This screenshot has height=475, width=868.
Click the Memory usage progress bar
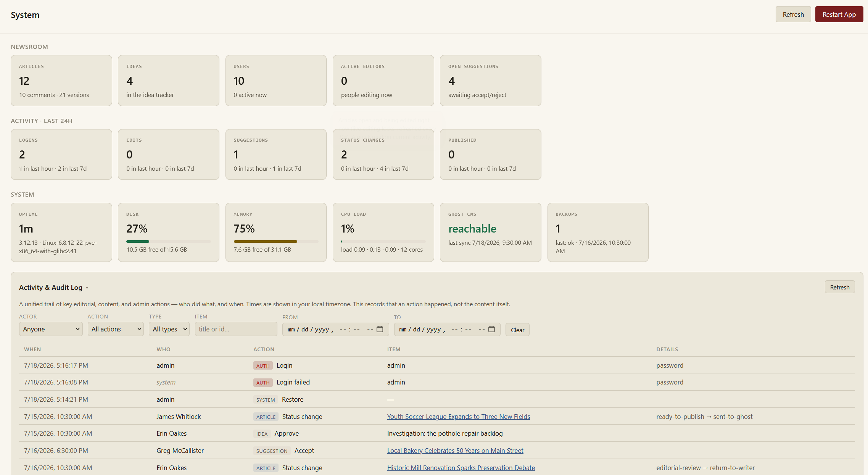click(276, 241)
